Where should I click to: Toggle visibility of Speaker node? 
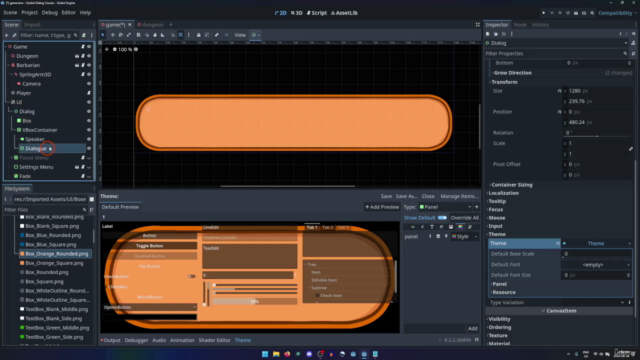click(x=89, y=139)
